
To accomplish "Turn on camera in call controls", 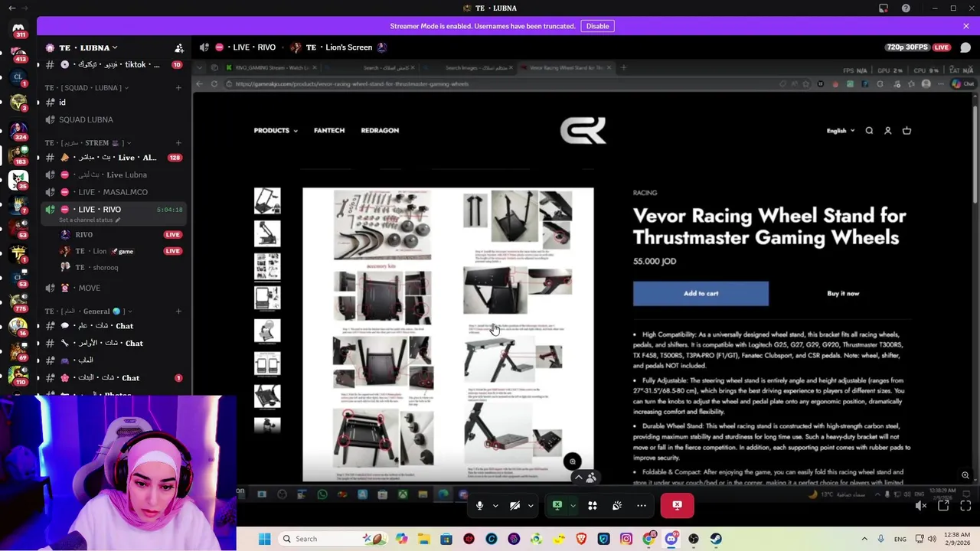I will (514, 506).
